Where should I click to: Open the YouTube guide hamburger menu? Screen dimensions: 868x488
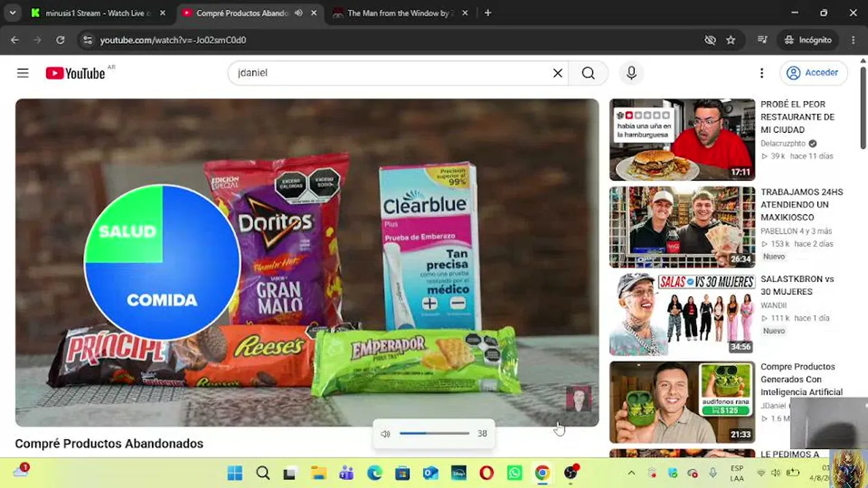(x=23, y=73)
